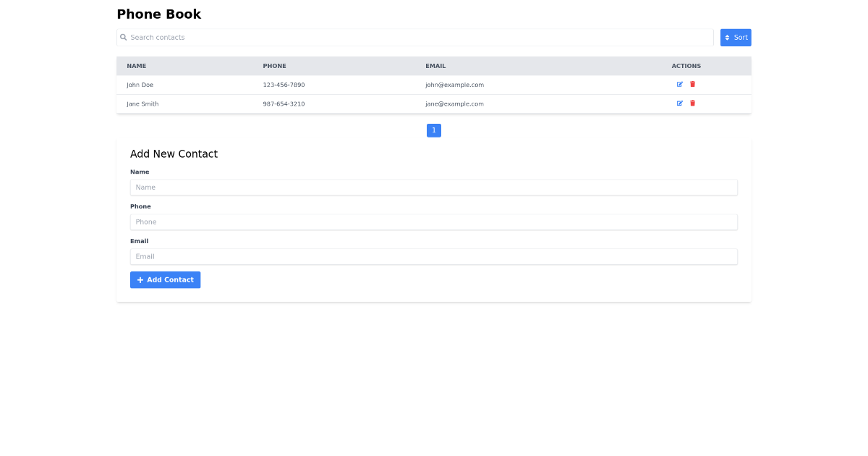
Task: Click the Email input field
Action: pyautogui.click(x=434, y=256)
